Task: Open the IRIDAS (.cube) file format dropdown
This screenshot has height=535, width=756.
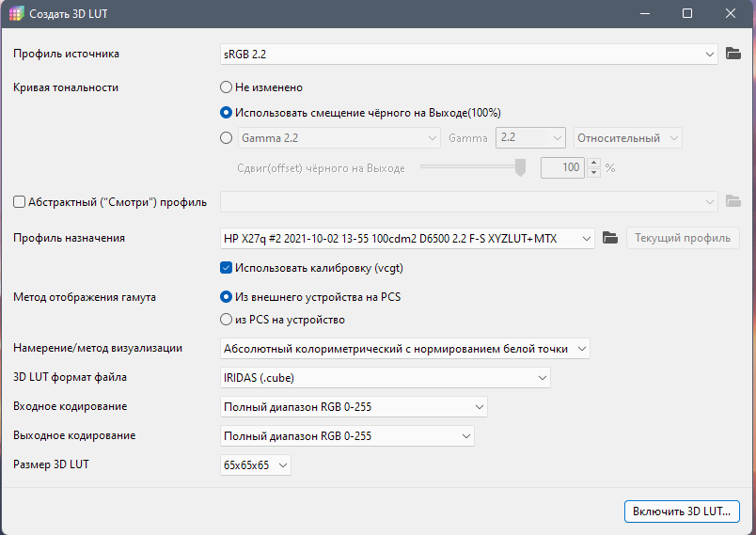Action: [384, 377]
